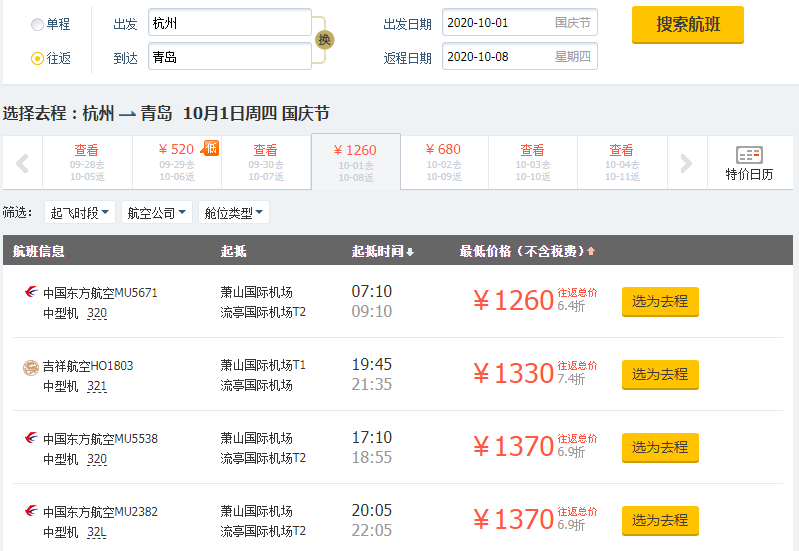Click the 搜索航班 search button
The image size is (799, 551).
tap(687, 25)
